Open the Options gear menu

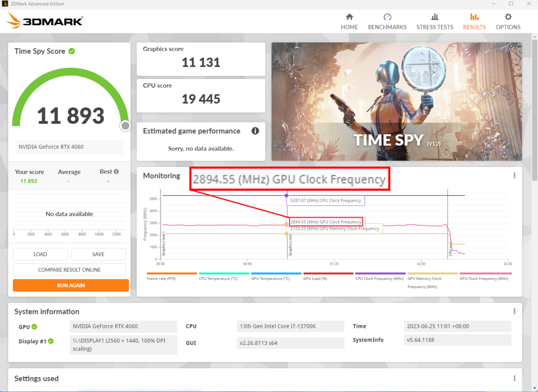[x=508, y=17]
